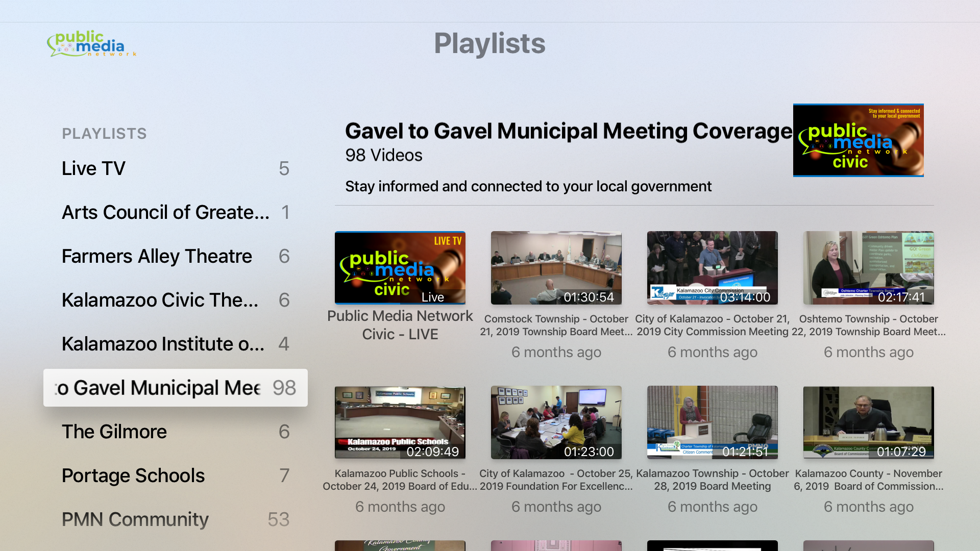Click the PLAYLISTS sidebar header

pos(104,134)
